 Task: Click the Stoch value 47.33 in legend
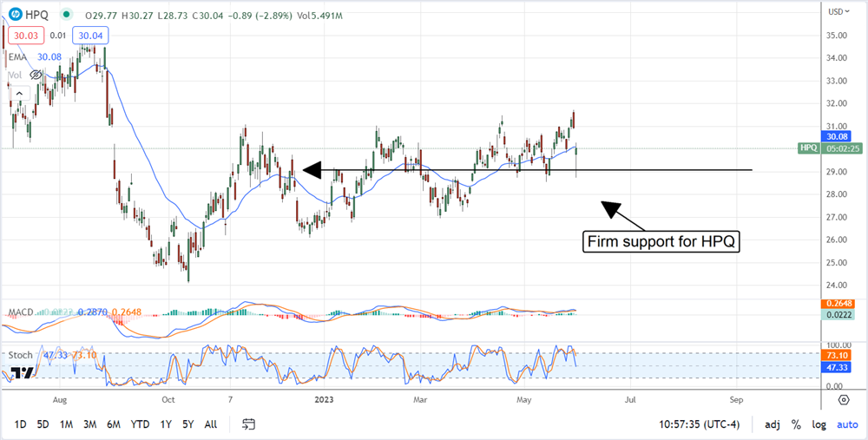55,355
